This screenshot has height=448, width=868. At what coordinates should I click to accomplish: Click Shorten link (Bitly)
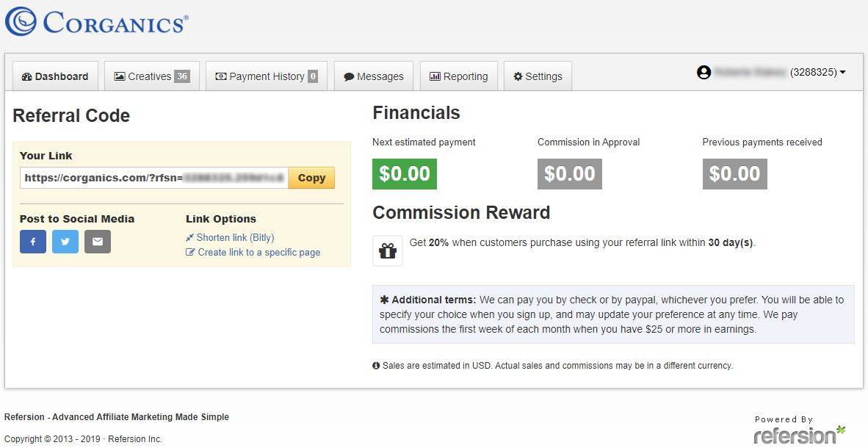point(230,237)
